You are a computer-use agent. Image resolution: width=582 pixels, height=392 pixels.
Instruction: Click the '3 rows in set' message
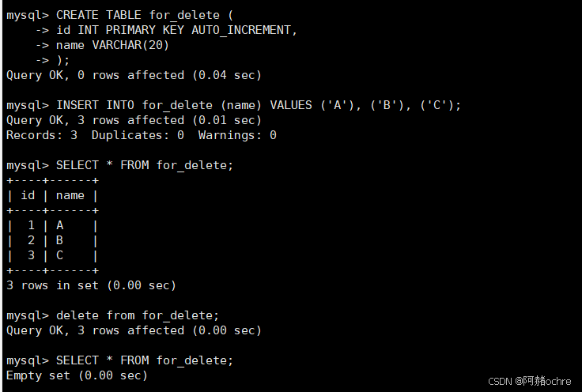click(91, 285)
